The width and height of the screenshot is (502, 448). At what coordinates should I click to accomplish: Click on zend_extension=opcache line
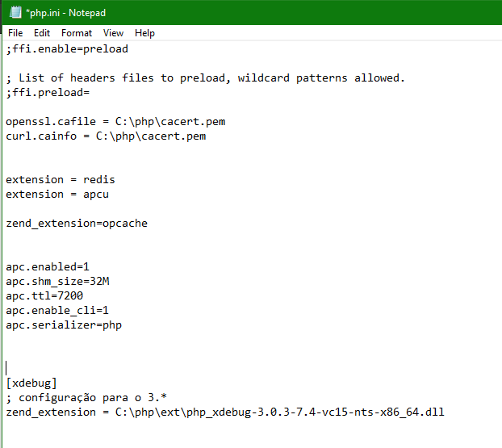click(x=77, y=224)
